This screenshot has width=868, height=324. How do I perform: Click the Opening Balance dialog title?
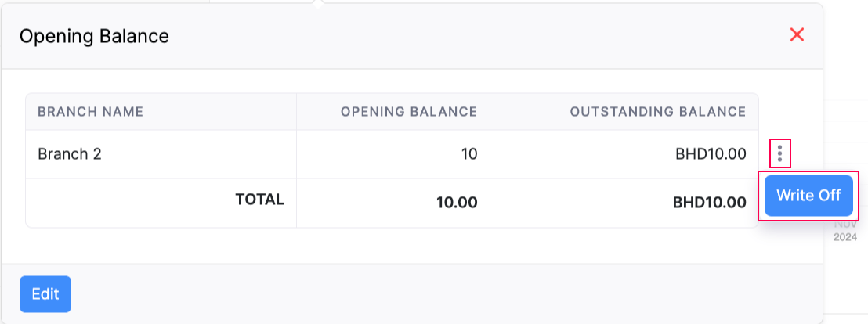coord(94,36)
